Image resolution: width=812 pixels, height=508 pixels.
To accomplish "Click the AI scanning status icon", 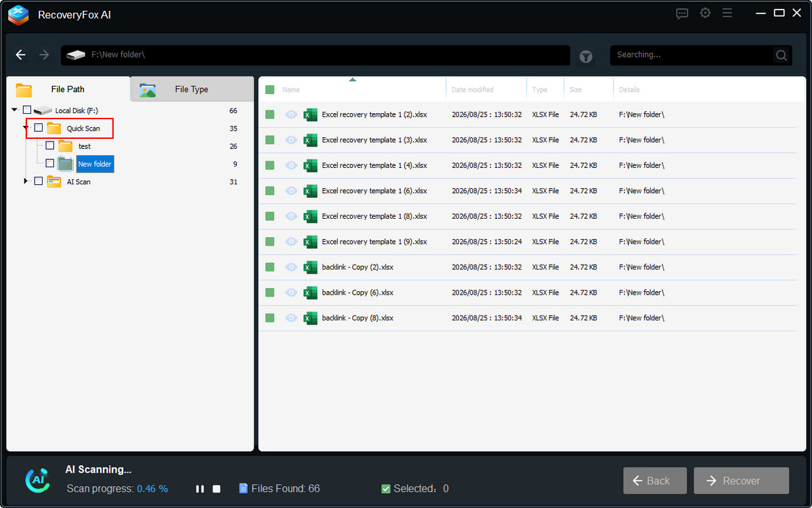I will click(37, 480).
